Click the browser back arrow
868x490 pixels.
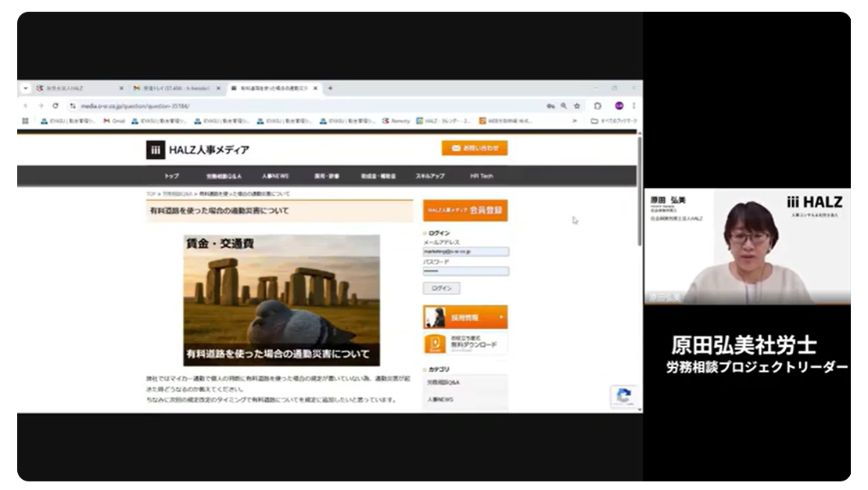(x=26, y=106)
